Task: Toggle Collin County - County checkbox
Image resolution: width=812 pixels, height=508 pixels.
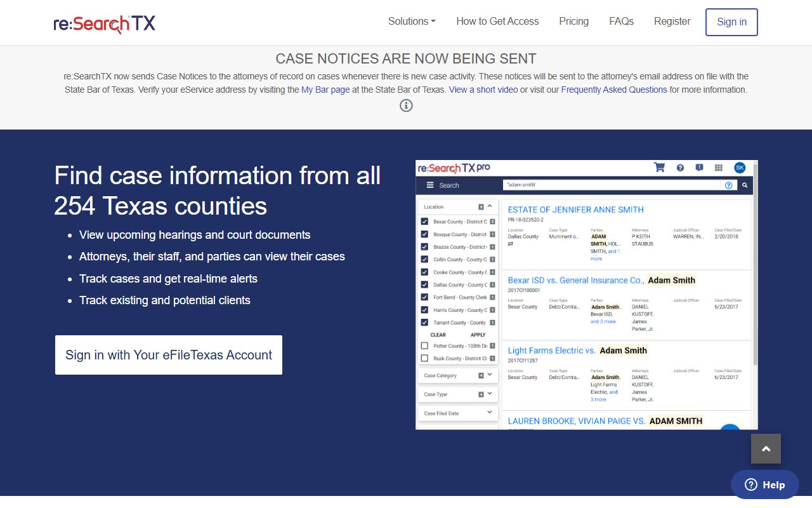Action: pos(424,259)
